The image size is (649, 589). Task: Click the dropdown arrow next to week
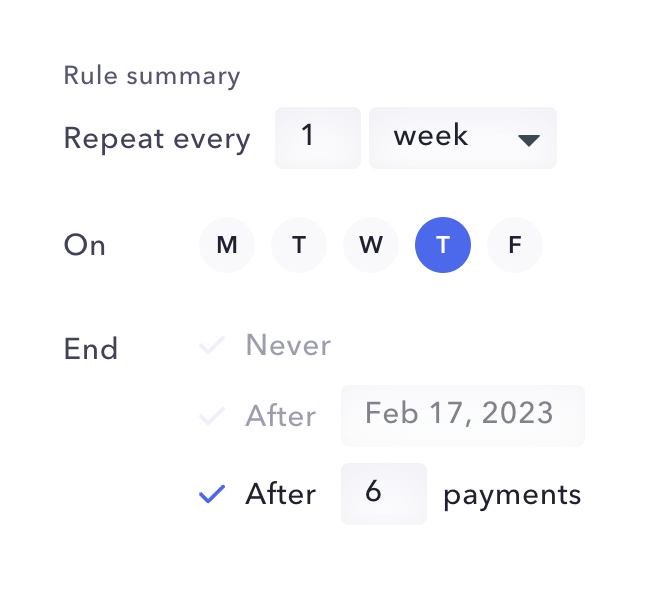click(529, 139)
